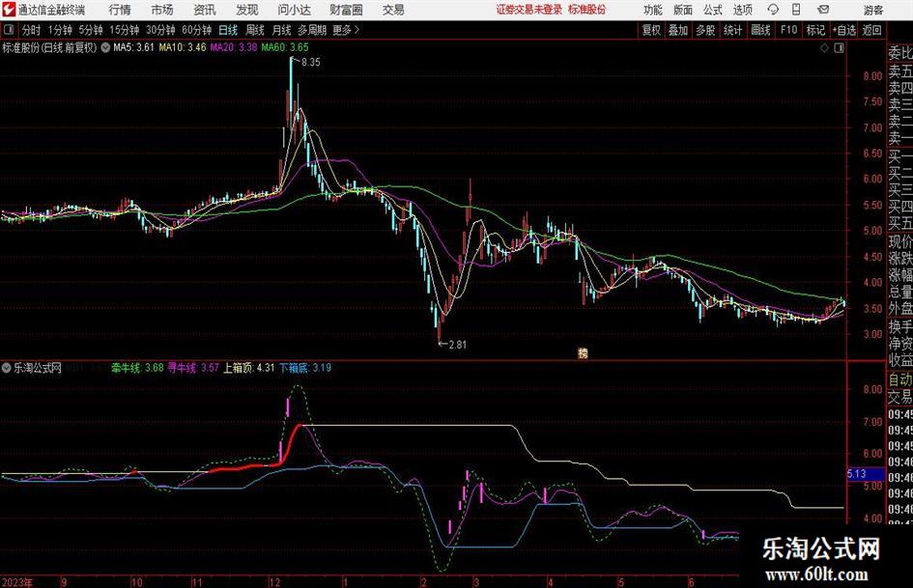
Task: Open the 乐淘公式网 indicator dropdown
Action: [x=7, y=368]
